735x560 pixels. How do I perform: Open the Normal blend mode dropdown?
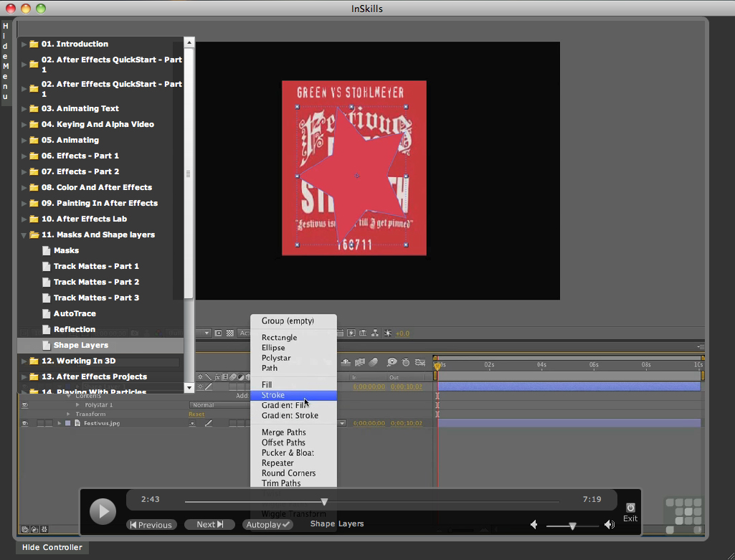coord(219,405)
